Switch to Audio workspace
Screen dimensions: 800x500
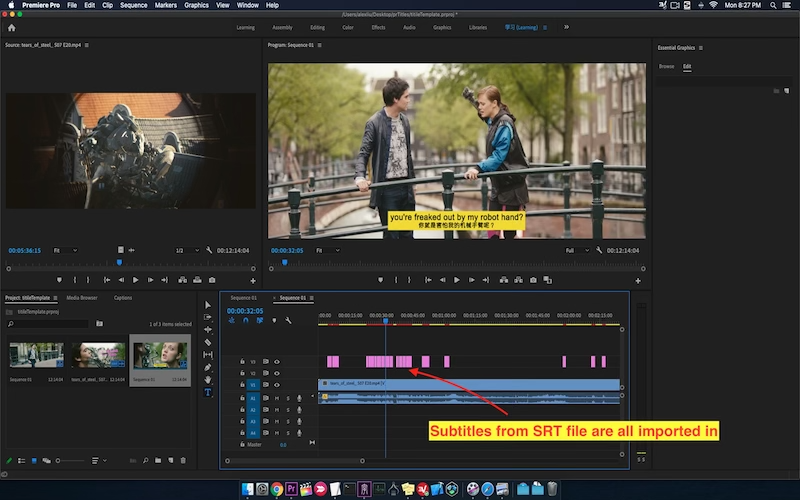point(409,28)
